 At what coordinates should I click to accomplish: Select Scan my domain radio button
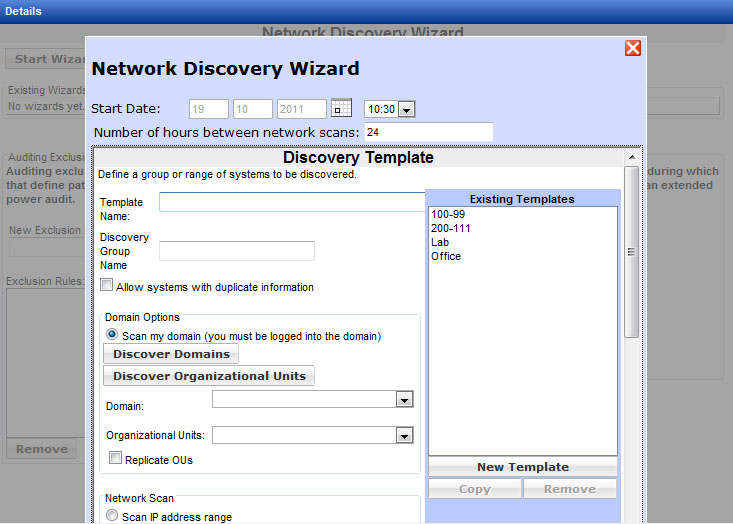pos(112,335)
